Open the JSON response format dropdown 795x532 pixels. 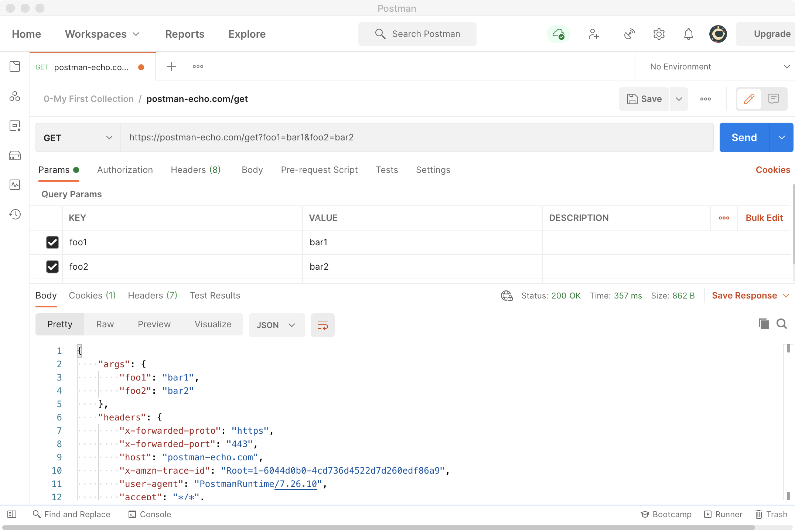[x=276, y=325]
